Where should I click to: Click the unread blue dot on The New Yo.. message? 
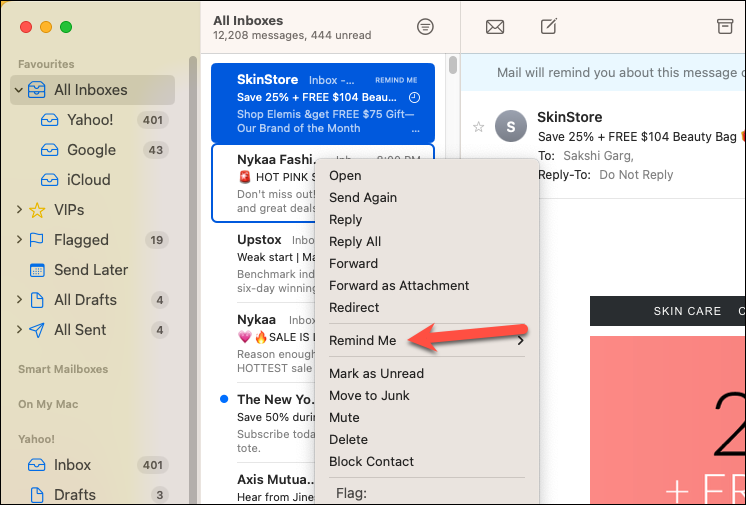click(x=224, y=399)
